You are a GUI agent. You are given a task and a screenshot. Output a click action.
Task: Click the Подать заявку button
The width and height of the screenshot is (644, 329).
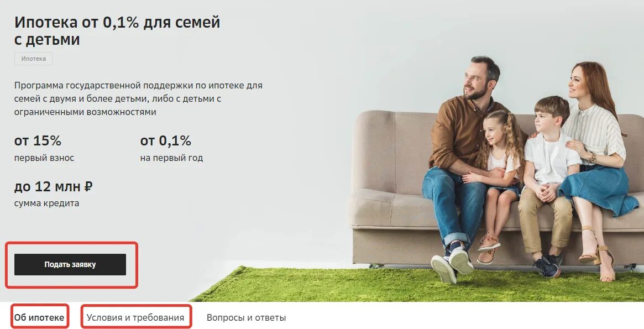(70, 264)
